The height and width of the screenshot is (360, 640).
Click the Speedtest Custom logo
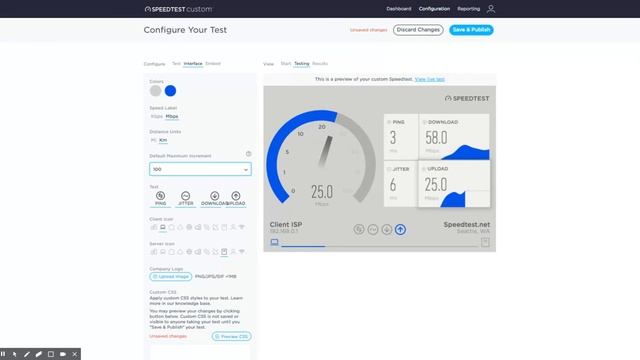178,9
